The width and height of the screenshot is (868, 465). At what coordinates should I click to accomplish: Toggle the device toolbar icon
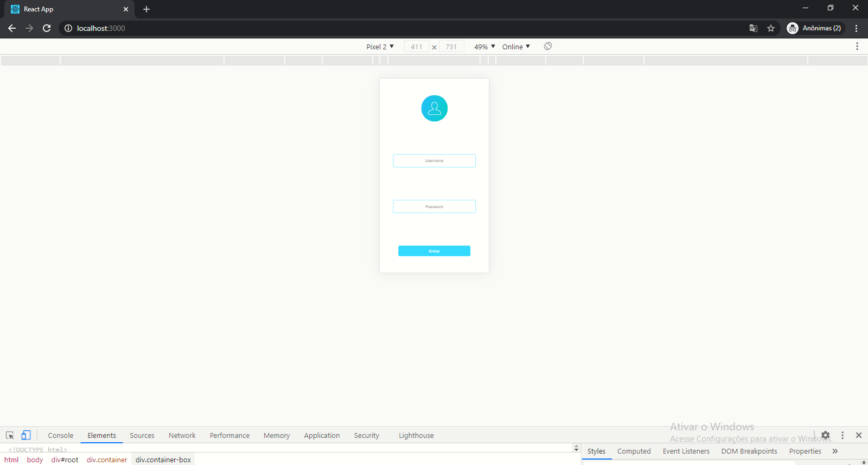point(25,435)
